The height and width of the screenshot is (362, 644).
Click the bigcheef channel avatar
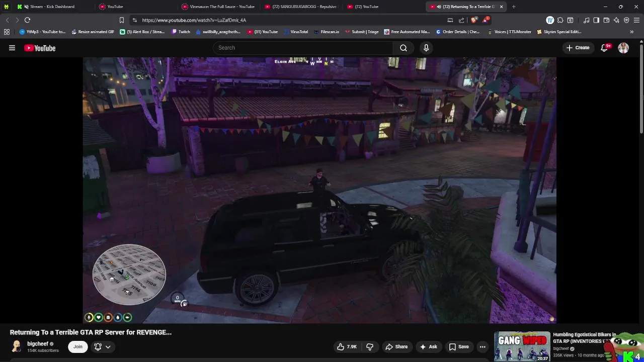(17, 346)
